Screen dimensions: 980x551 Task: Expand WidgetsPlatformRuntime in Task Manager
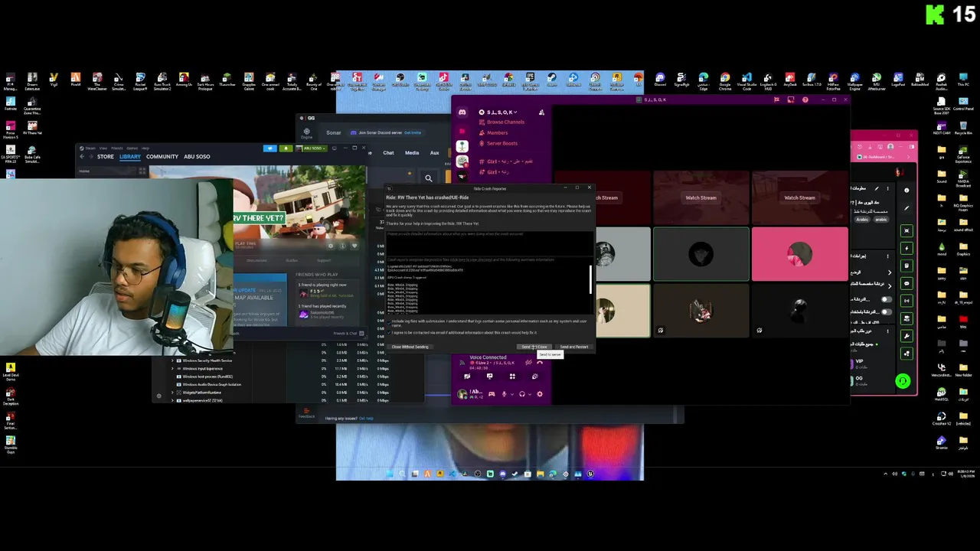coord(172,393)
